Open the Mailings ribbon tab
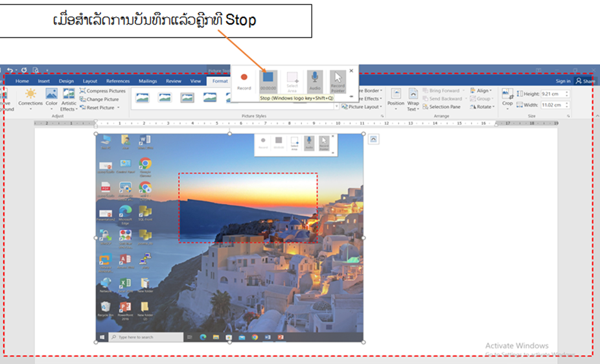 (147, 81)
